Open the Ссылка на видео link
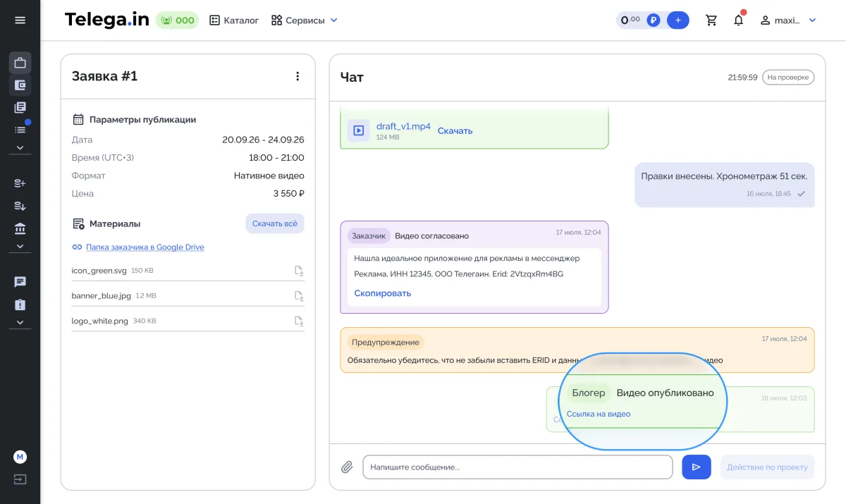The height and width of the screenshot is (504, 846). [599, 414]
